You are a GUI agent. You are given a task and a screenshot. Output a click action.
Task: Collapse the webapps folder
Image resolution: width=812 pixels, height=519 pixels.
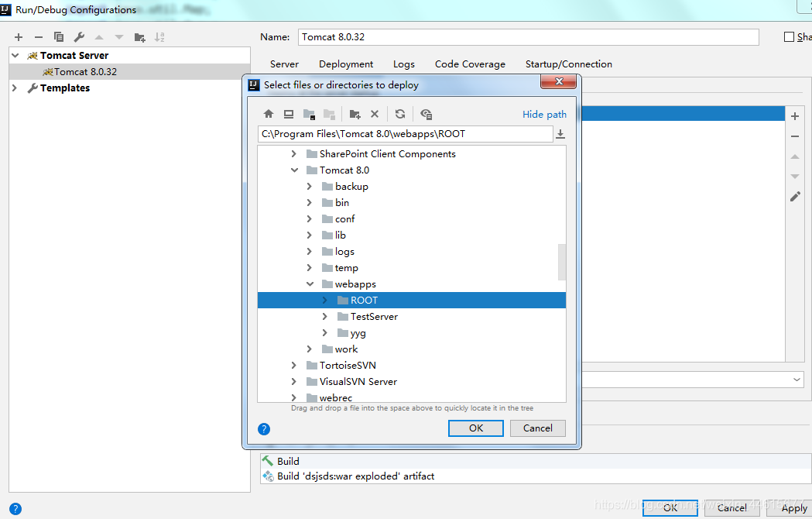tap(310, 284)
